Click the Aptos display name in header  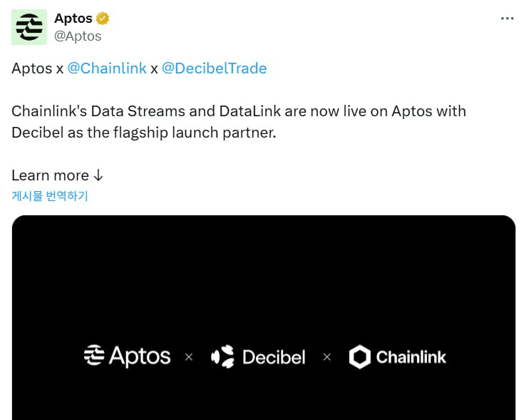tap(73, 19)
